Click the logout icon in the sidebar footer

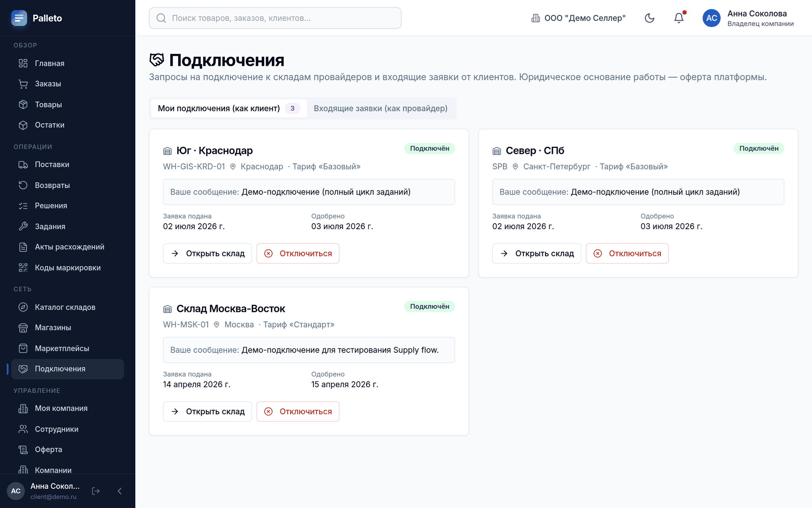click(x=95, y=491)
